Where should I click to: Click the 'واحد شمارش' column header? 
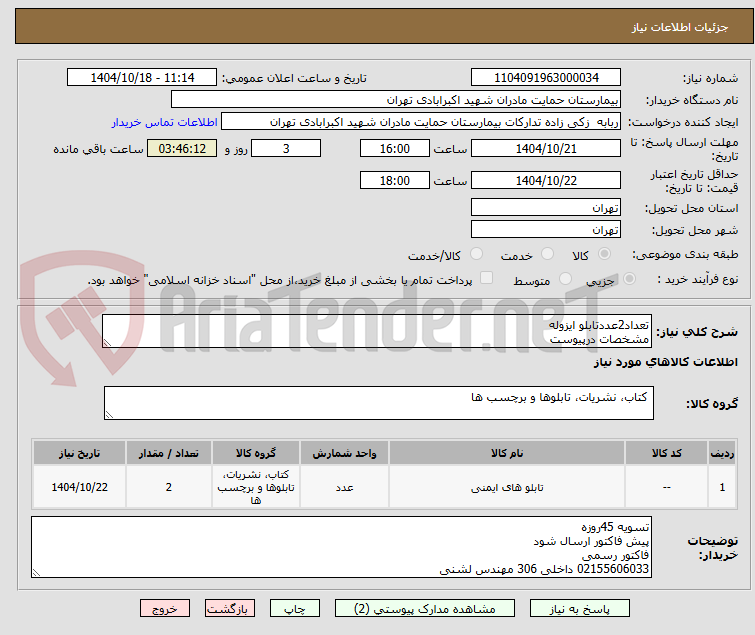344,453
